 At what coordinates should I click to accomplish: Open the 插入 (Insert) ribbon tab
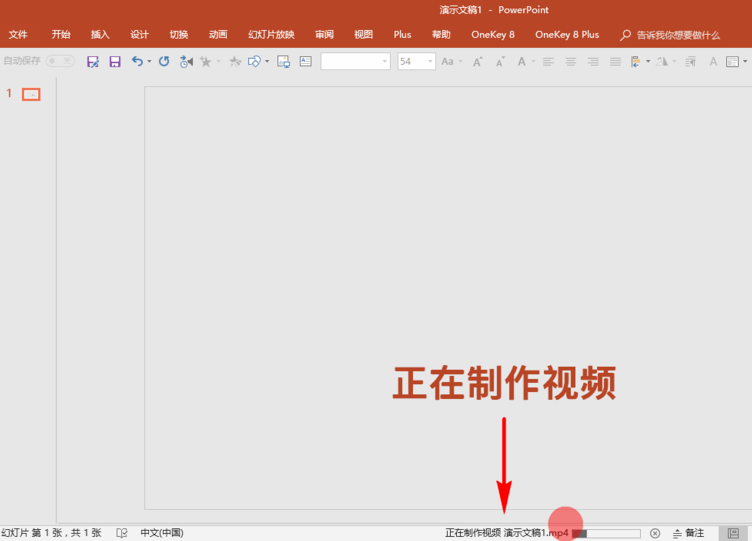click(x=100, y=34)
